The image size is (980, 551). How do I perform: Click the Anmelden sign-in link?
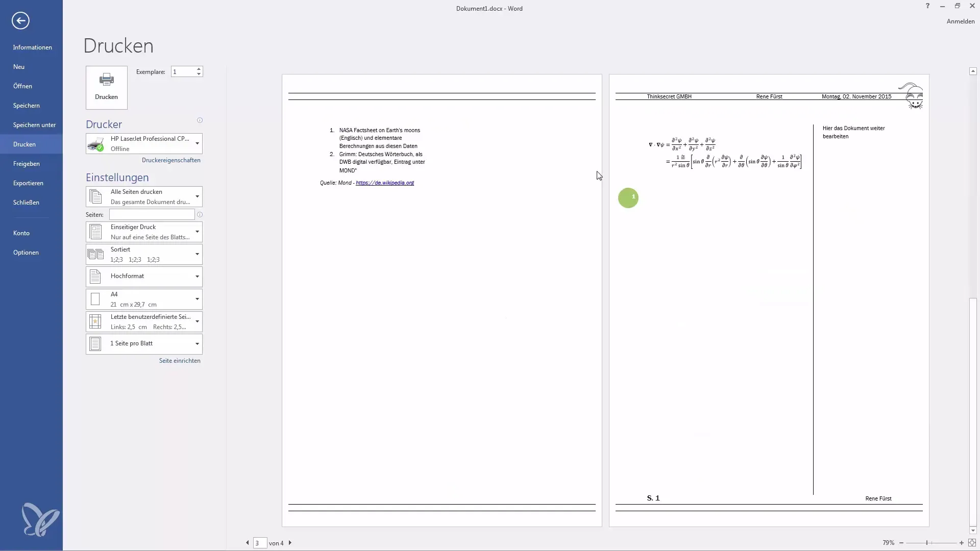point(961,21)
